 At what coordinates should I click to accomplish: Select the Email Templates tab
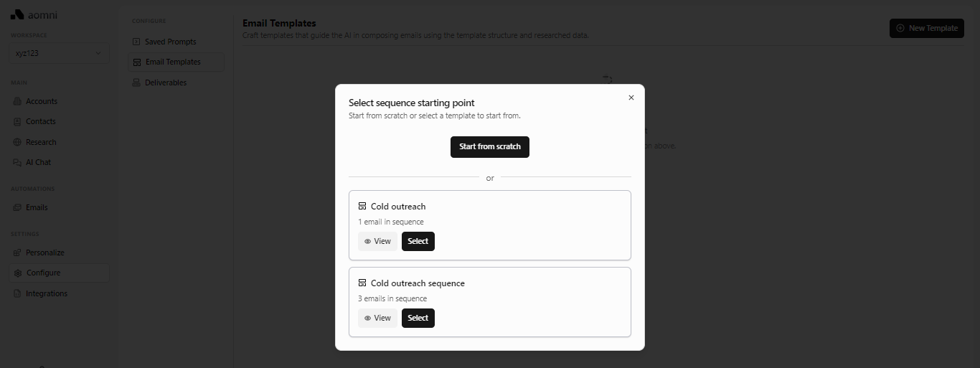tap(173, 62)
